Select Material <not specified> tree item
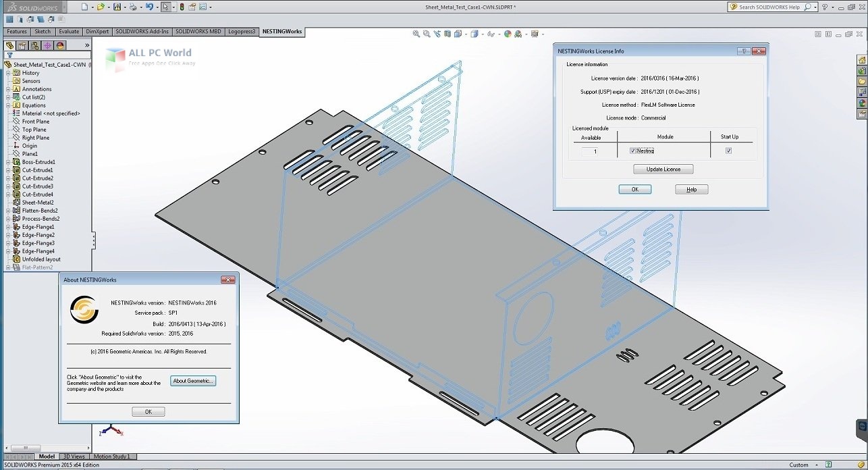This screenshot has width=868, height=470. (x=51, y=113)
